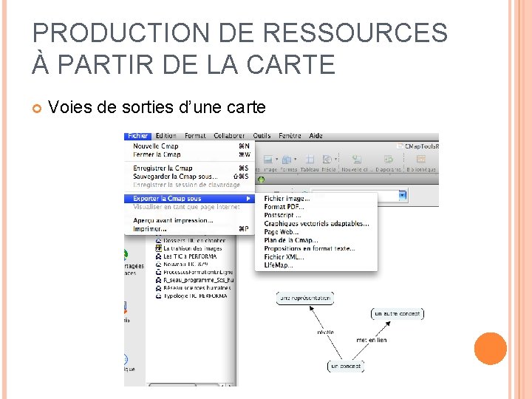Export as Fichier XML
The image size is (532, 399).
(x=316, y=257)
